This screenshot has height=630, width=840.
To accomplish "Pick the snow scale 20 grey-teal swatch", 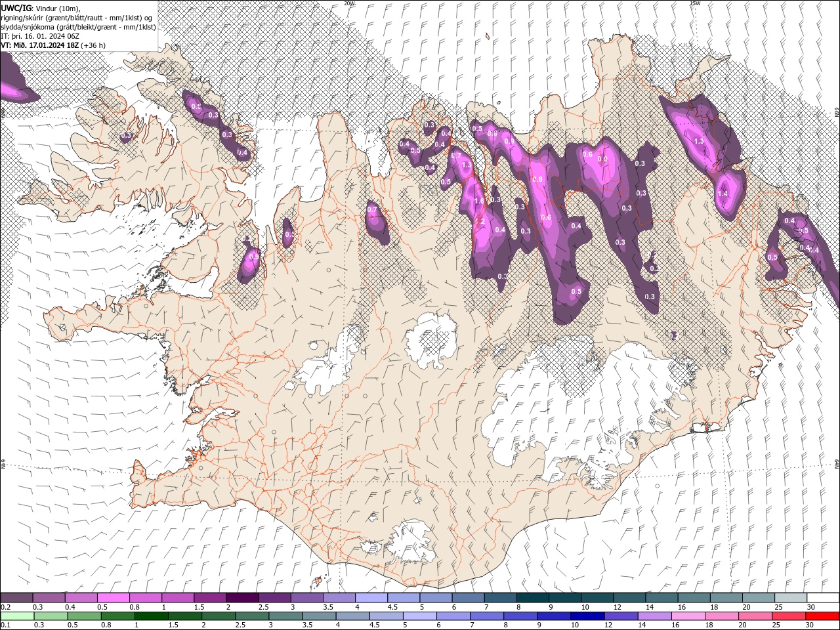I will pos(758,598).
